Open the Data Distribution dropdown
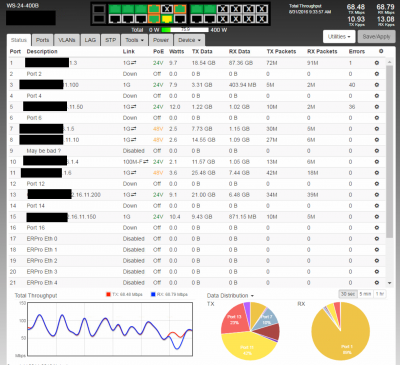400x365 pixels. coord(230,296)
